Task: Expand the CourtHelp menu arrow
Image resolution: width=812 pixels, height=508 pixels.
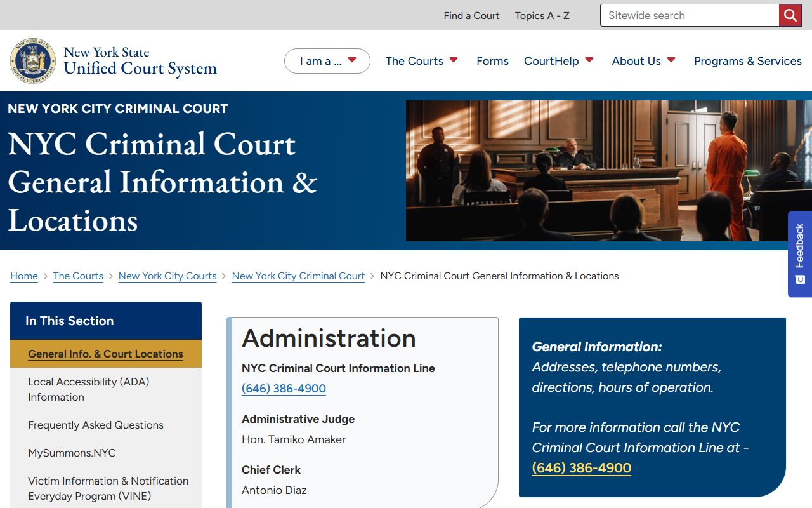Action: coord(589,60)
